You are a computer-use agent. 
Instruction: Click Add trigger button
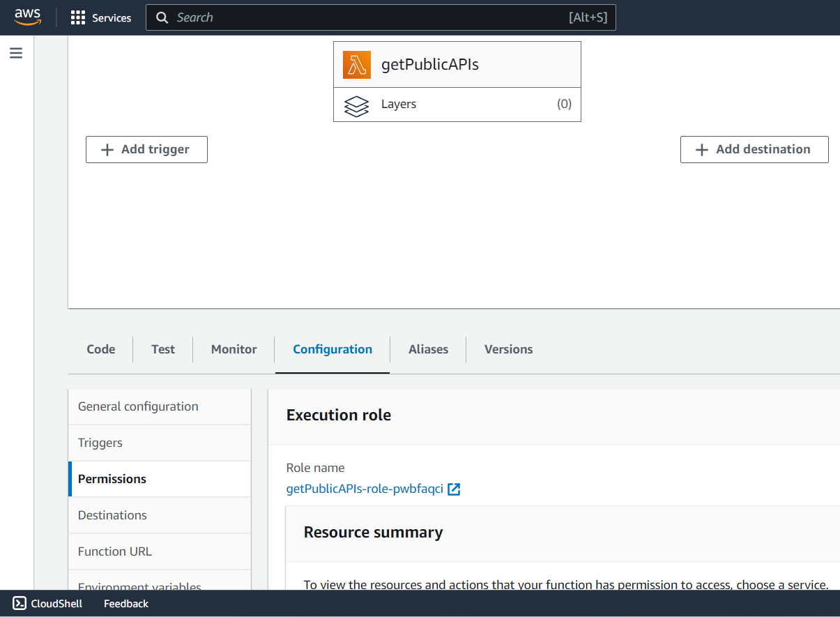click(x=146, y=150)
